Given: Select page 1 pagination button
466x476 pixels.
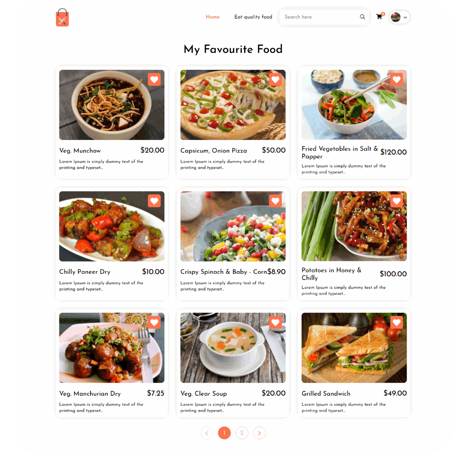Looking at the screenshot, I should (224, 433).
